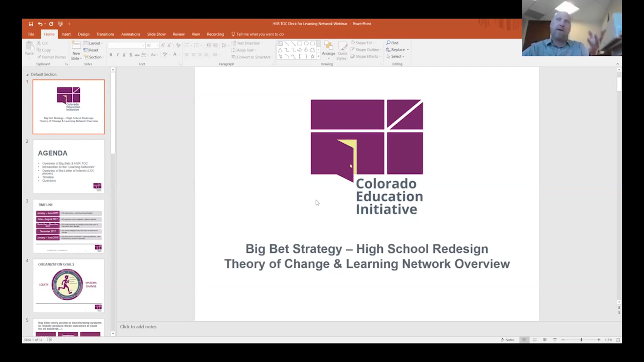Viewport: 644px width, 362px height.
Task: Fit slide to current window
Action: [618, 340]
